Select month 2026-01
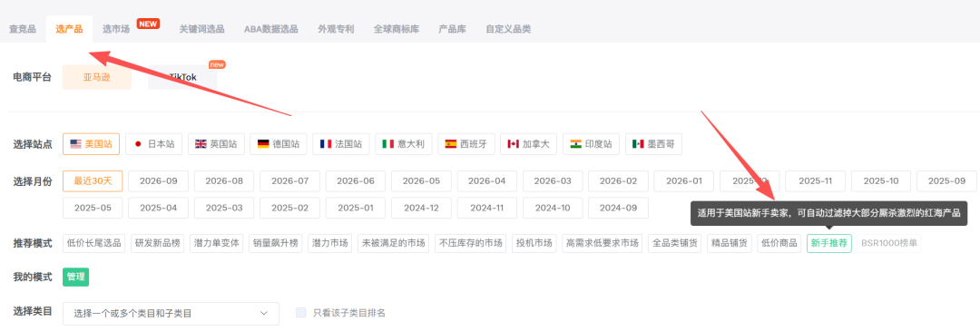980x331 pixels. pyautogui.click(x=684, y=181)
